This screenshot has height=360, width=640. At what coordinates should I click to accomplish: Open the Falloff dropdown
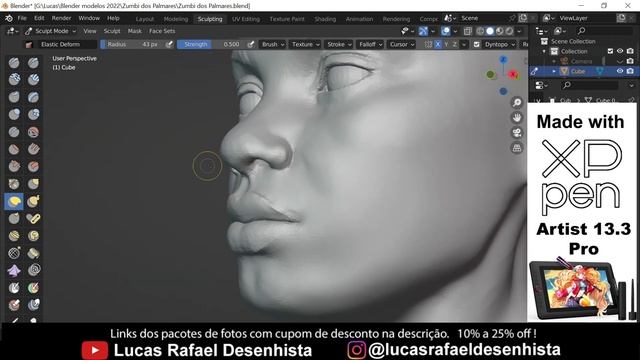point(370,44)
